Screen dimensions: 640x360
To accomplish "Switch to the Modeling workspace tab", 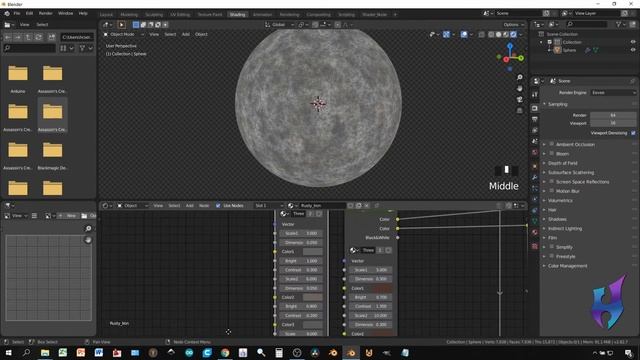I will [x=129, y=15].
